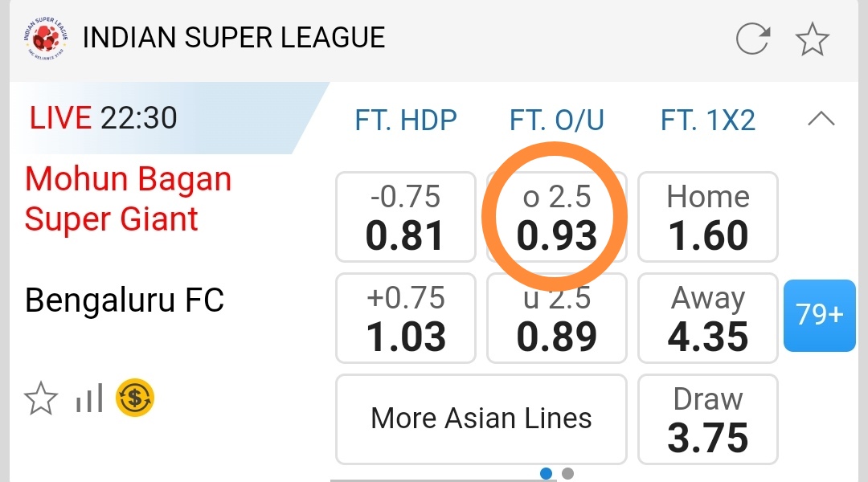868x482 pixels.
Task: Choose Draw odds 3.75
Action: (707, 419)
